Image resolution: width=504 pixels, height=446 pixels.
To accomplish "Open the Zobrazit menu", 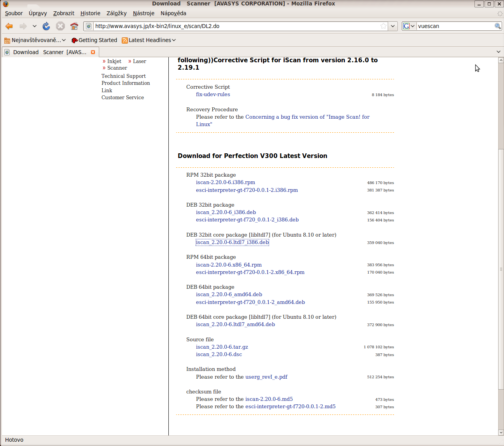I will click(64, 13).
